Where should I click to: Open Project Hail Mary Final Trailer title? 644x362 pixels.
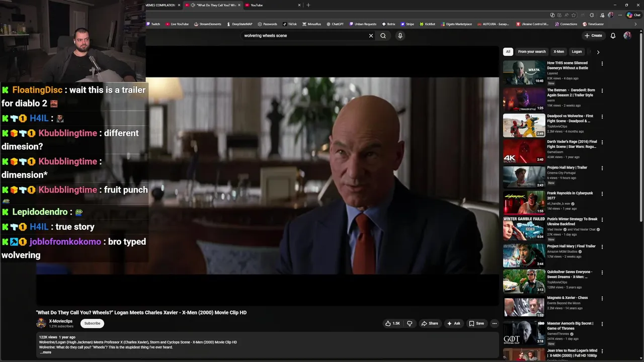[571, 246]
